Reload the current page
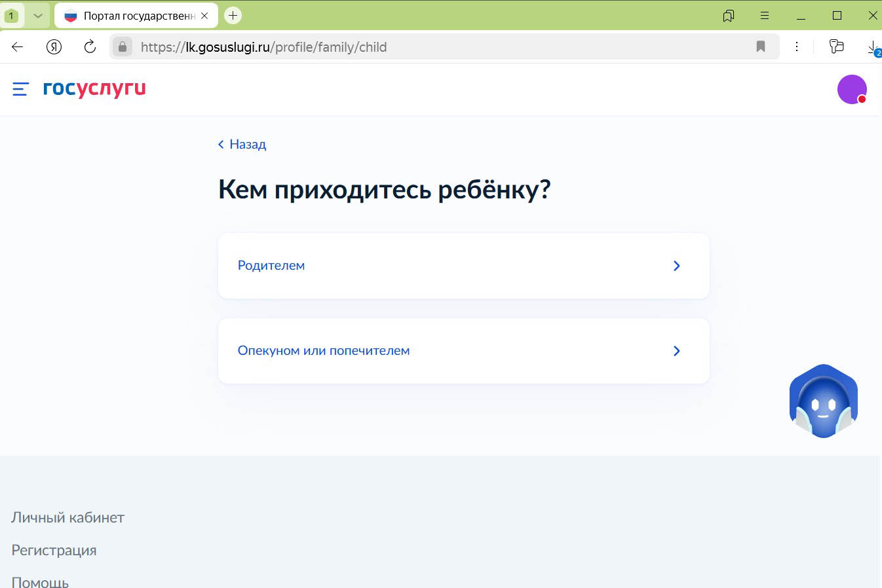The height and width of the screenshot is (588, 882). pyautogui.click(x=90, y=46)
